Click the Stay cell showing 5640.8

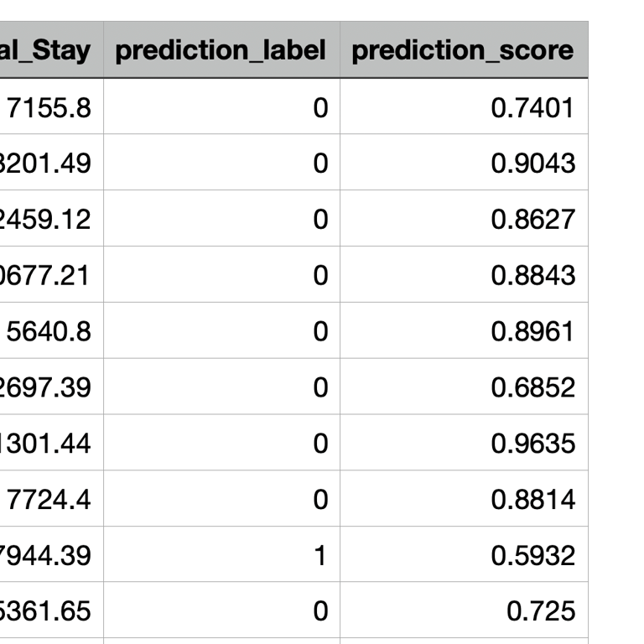(x=49, y=331)
